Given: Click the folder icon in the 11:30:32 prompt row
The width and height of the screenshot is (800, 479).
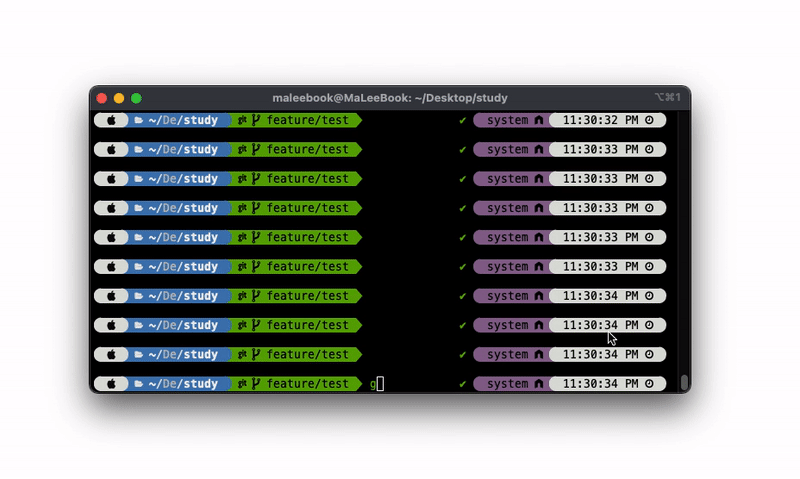Looking at the screenshot, I should coord(138,120).
